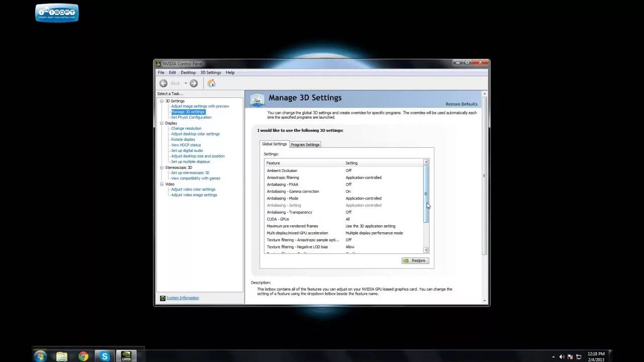644x362 pixels.
Task: Select NVIDIA Control Panel taskbar button
Action: [x=126, y=356]
